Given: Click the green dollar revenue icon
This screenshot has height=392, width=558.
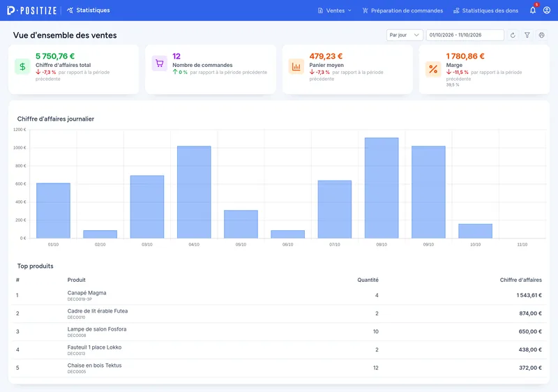Looking at the screenshot, I should (22, 66).
